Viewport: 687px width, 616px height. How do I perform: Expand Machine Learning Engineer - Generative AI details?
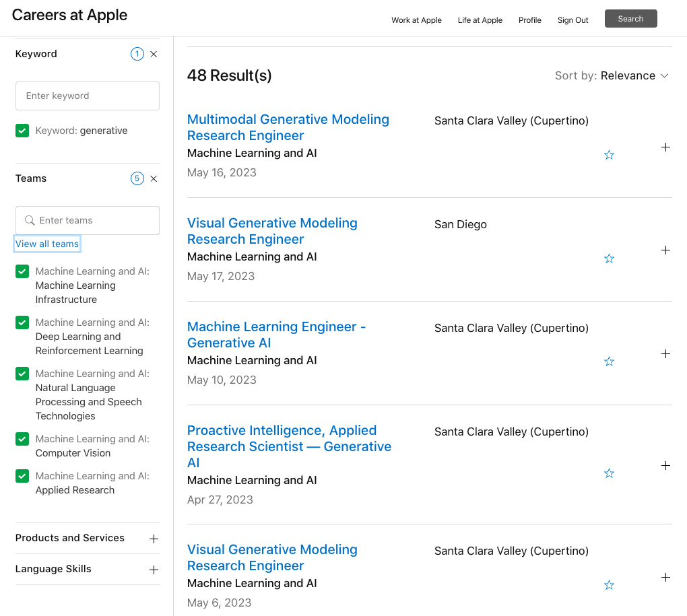(x=665, y=353)
